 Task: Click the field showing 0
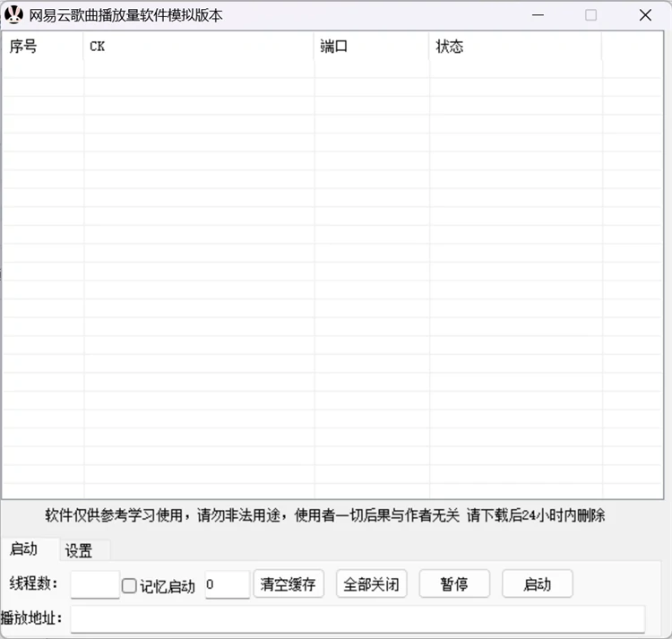coord(228,584)
